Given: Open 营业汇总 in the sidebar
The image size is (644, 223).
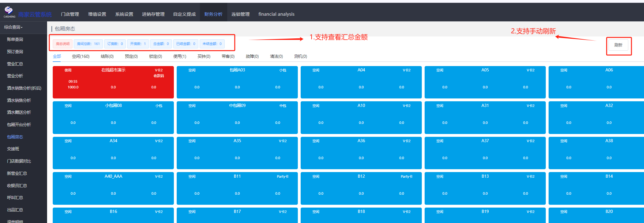Looking at the screenshot, I should (15, 64).
